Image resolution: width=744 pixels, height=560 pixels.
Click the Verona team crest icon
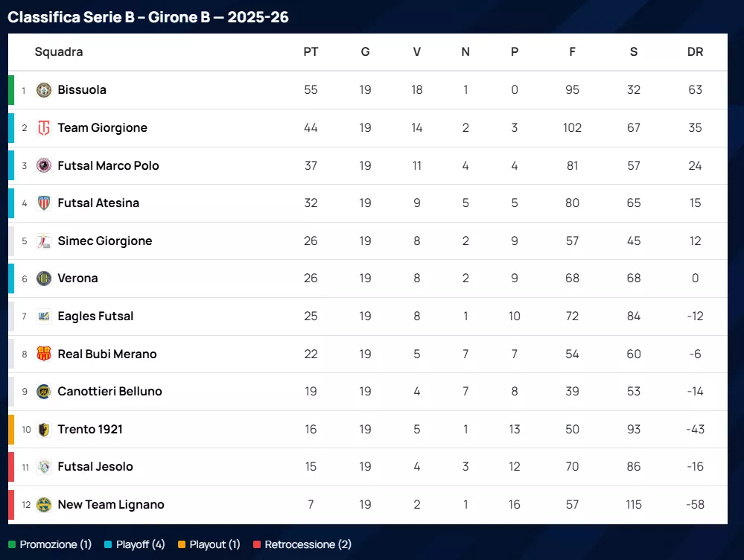[x=44, y=279]
